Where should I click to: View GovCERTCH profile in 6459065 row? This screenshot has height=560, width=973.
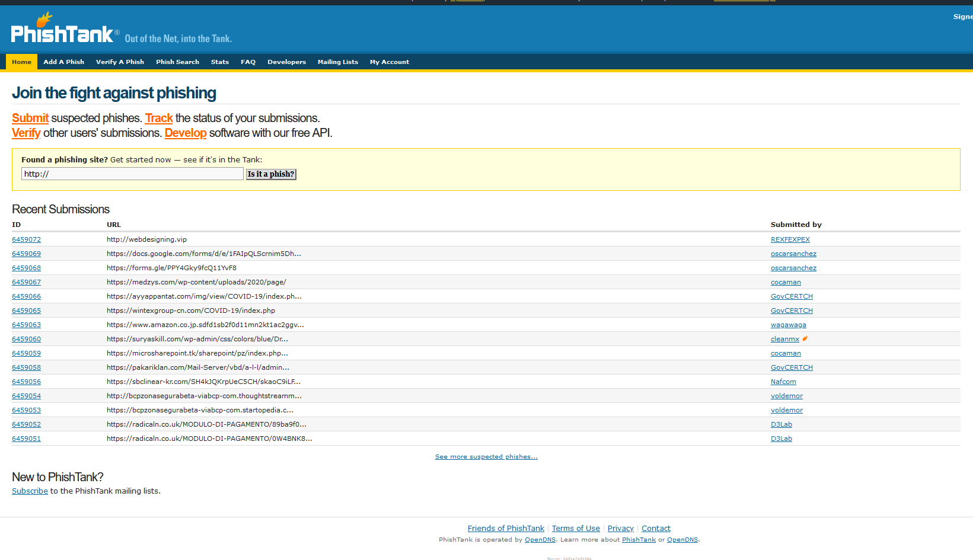(x=792, y=311)
